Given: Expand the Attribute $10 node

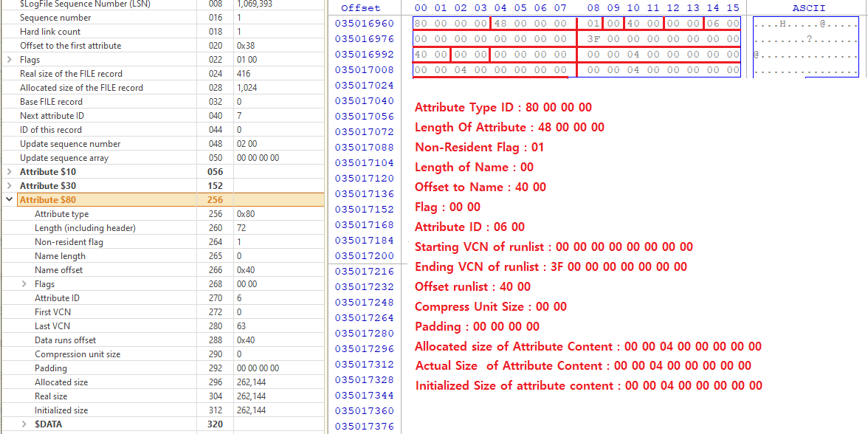Looking at the screenshot, I should tap(9, 172).
